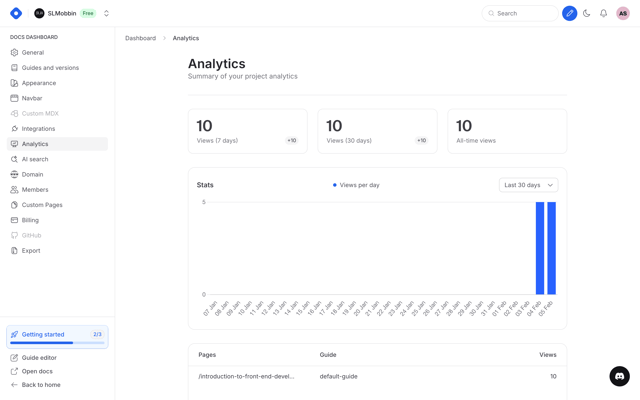Click the Billing card icon
The height and width of the screenshot is (400, 640).
coord(14,220)
